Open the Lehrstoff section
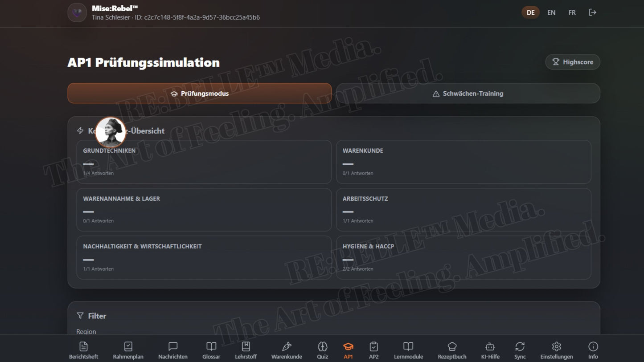The height and width of the screenshot is (362, 644). tap(246, 350)
